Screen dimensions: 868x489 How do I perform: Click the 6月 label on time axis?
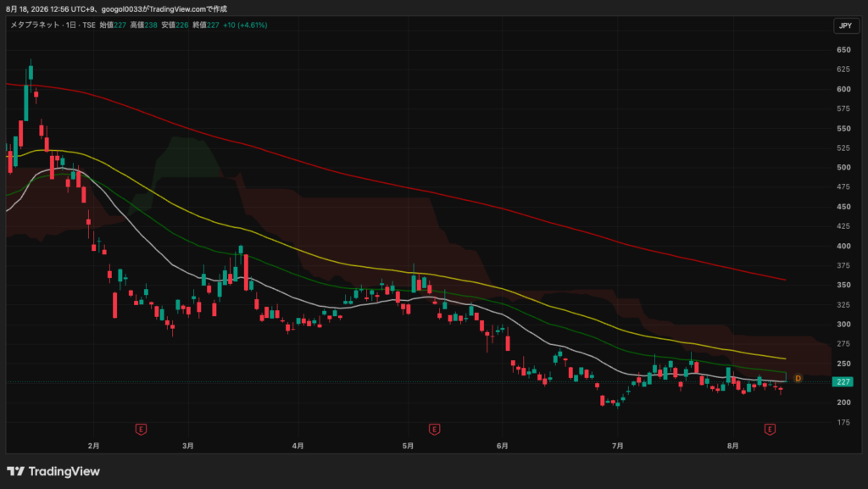click(502, 446)
